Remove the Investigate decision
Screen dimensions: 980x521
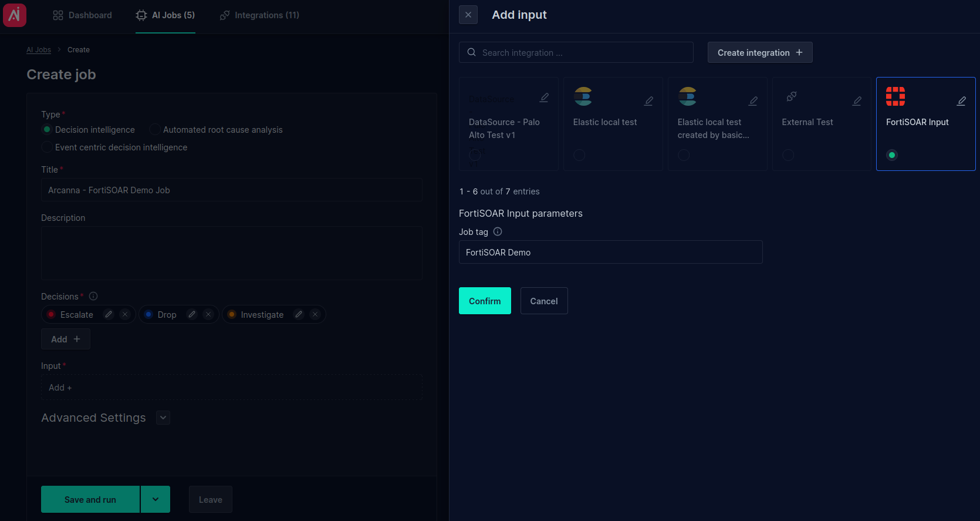click(315, 314)
